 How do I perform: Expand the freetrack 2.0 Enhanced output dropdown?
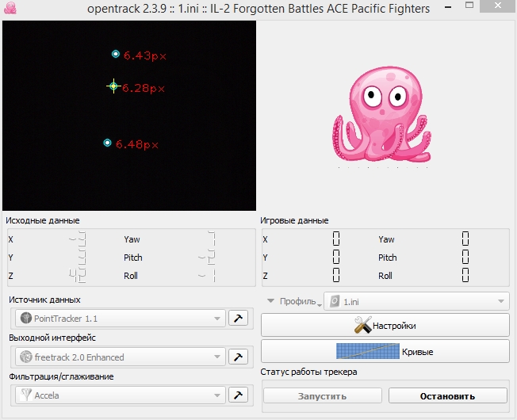pos(119,357)
